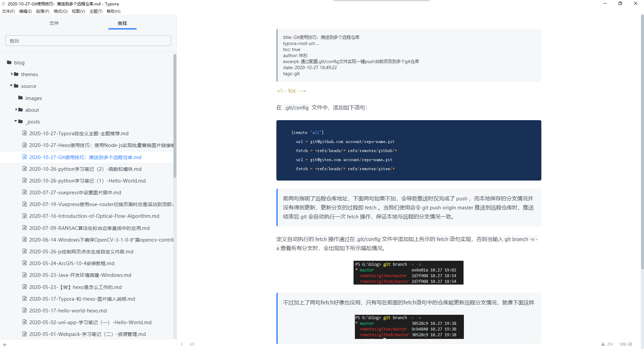Open the word count indicator

(x=625, y=344)
